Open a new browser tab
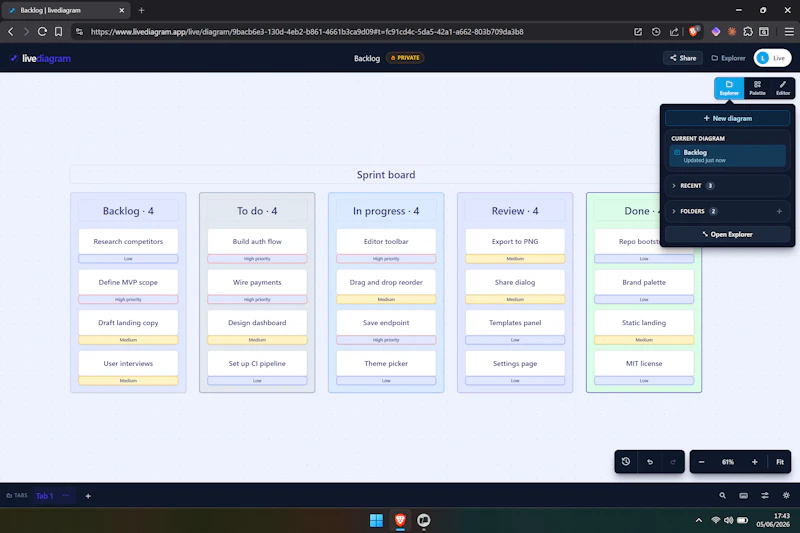 [141, 10]
